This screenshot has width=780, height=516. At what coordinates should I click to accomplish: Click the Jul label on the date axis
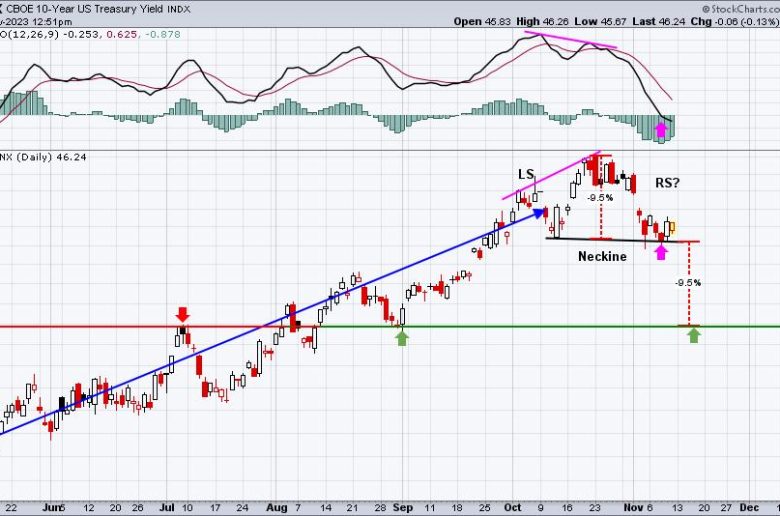[167, 508]
